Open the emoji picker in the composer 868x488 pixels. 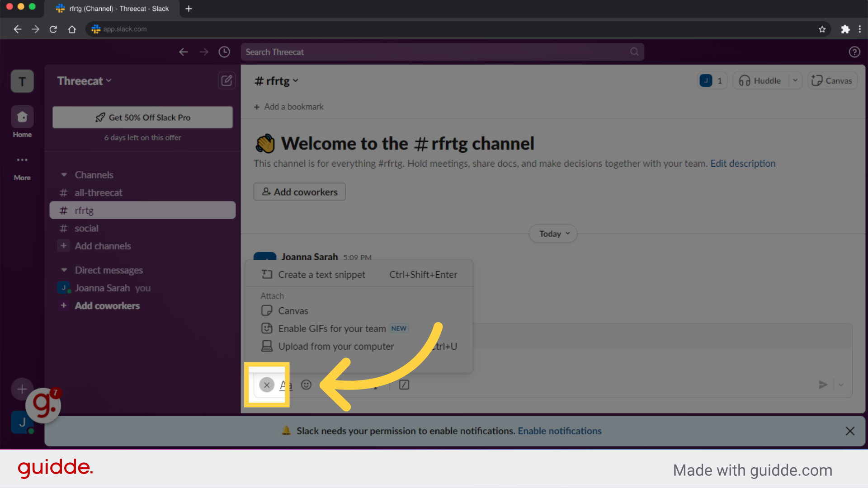(x=307, y=385)
